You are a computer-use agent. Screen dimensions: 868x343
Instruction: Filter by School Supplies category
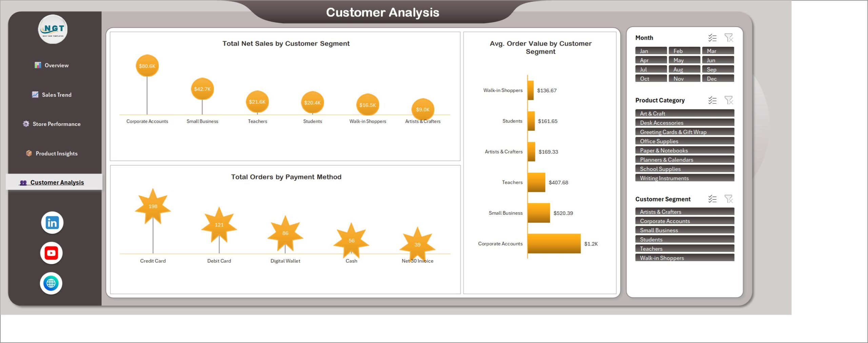tap(685, 169)
